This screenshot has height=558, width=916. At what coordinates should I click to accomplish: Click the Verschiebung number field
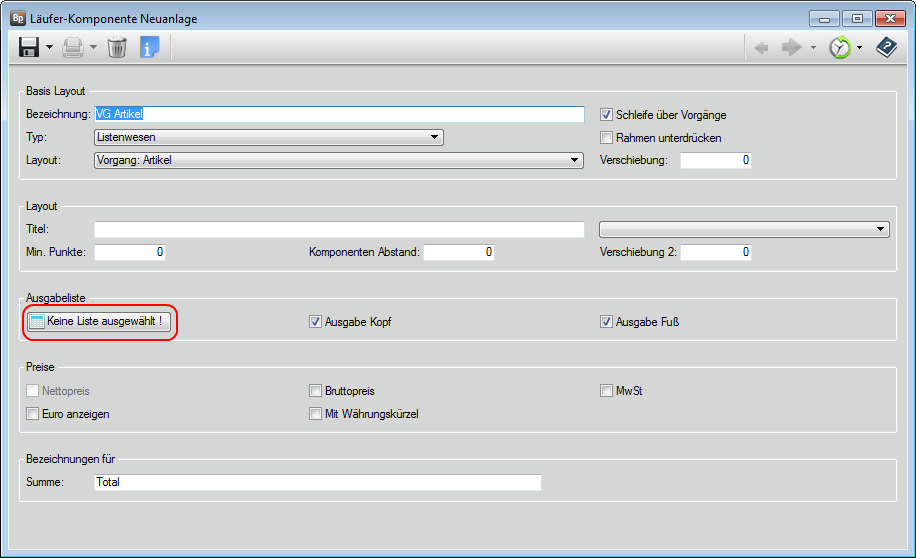click(716, 160)
